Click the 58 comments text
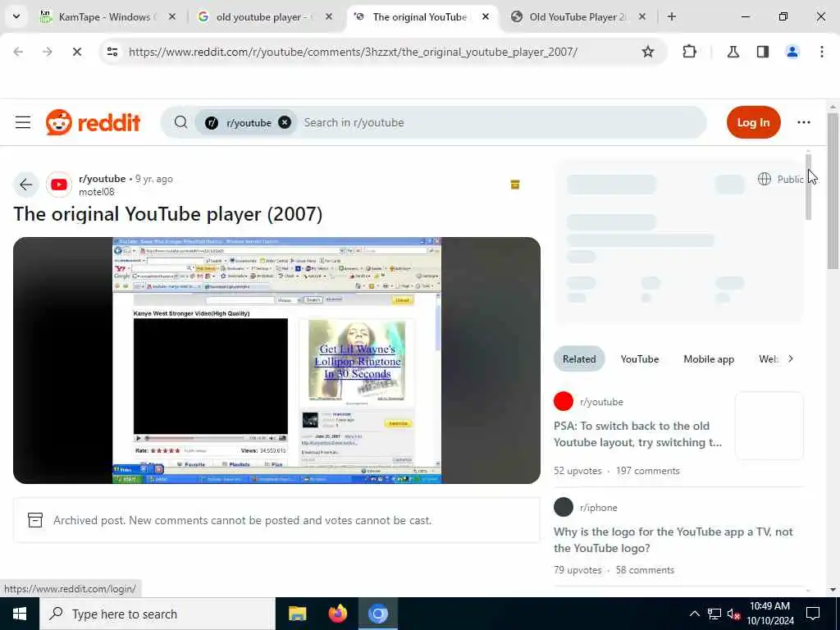 [x=645, y=570]
